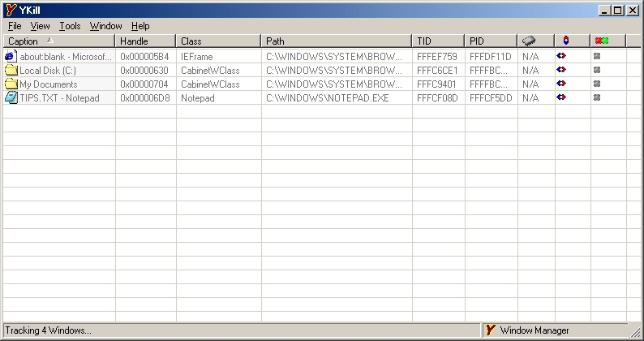Viewport: 644px width, 341px height.
Task: Click the Path column header
Action: coord(275,41)
